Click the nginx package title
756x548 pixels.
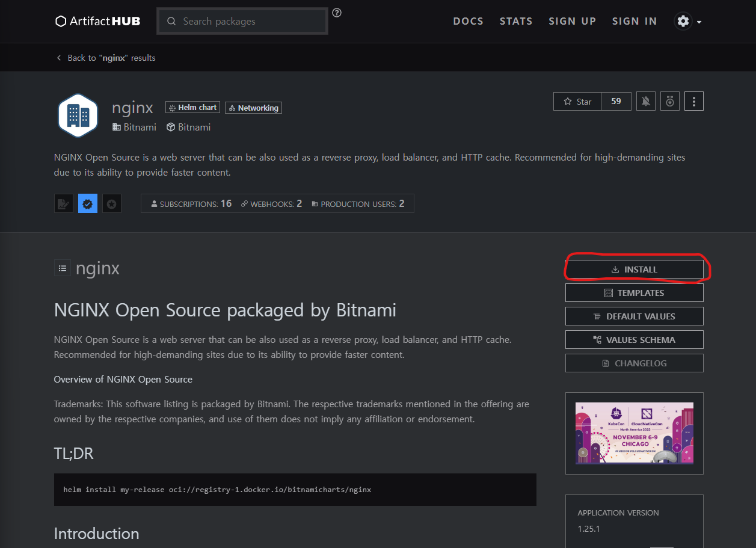(x=132, y=108)
